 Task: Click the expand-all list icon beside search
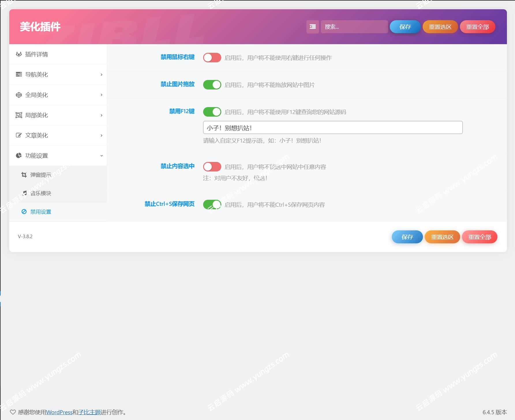pyautogui.click(x=312, y=27)
